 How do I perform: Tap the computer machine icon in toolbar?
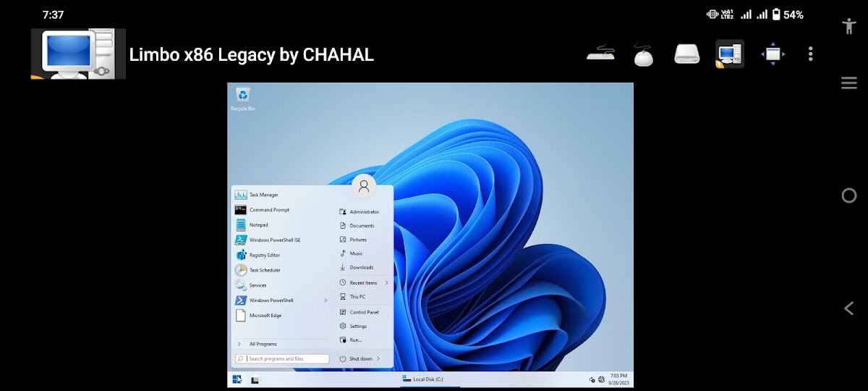[x=729, y=54]
